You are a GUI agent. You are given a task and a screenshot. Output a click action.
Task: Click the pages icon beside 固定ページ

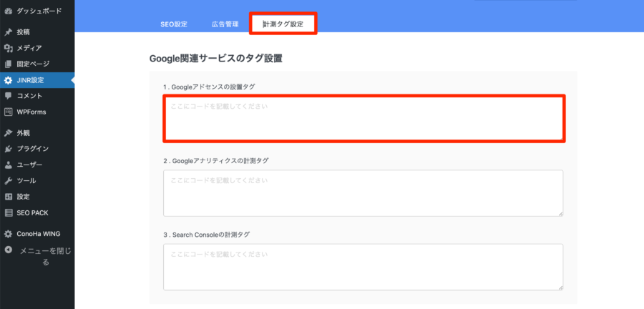8,64
